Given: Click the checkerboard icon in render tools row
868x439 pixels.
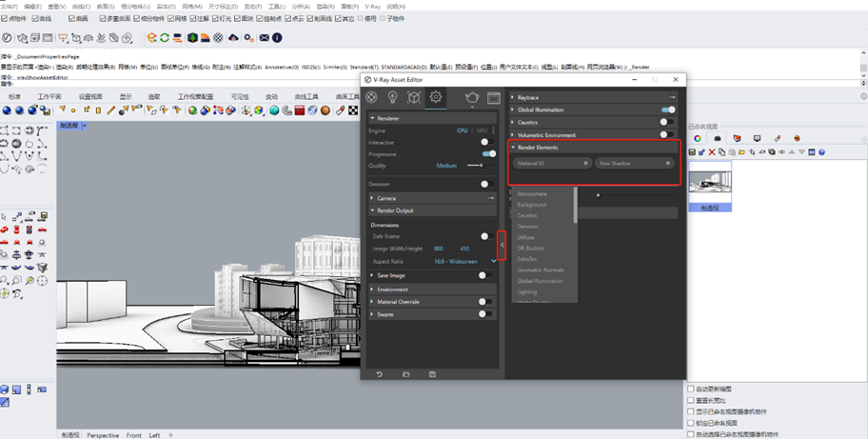Looking at the screenshot, I should (x=351, y=110).
